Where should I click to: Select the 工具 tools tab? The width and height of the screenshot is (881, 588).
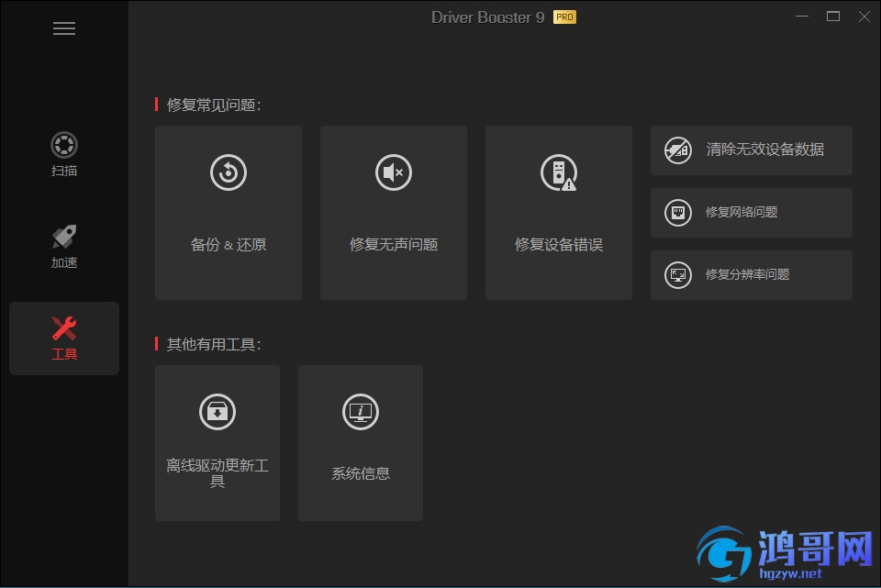(x=64, y=338)
